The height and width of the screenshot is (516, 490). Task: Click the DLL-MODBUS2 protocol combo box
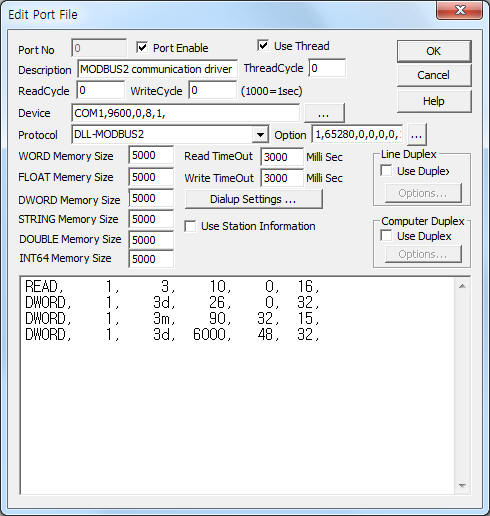coord(170,134)
